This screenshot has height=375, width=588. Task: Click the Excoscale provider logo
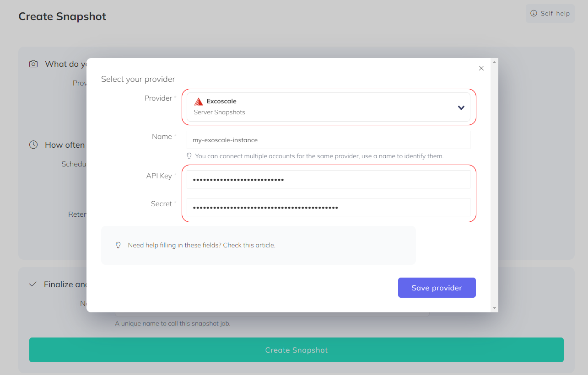pos(198,101)
